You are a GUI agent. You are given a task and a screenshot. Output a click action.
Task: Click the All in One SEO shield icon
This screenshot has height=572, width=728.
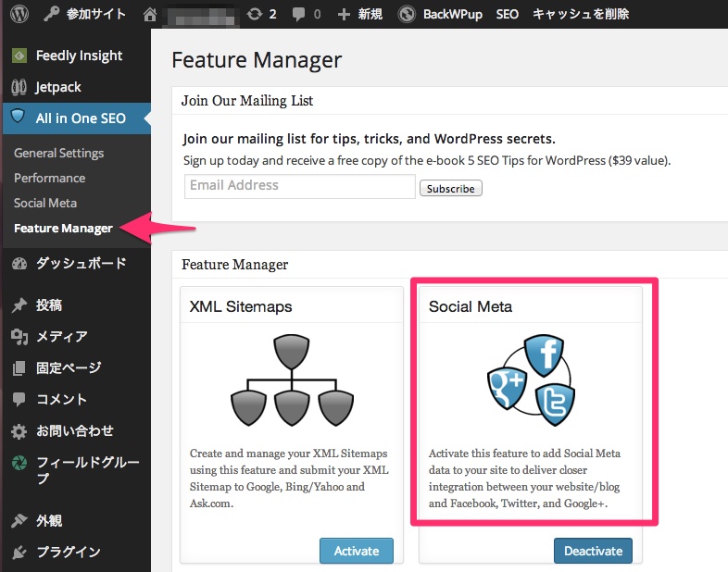pos(18,116)
